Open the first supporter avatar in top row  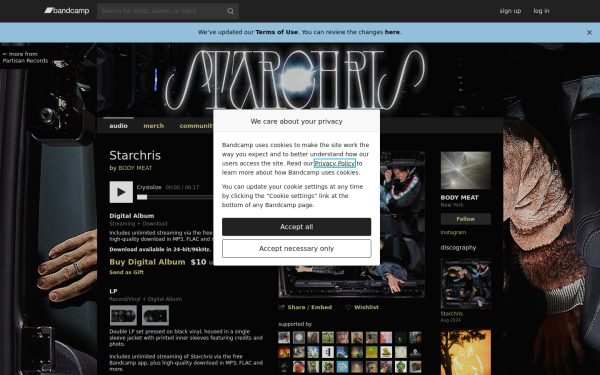(284, 338)
